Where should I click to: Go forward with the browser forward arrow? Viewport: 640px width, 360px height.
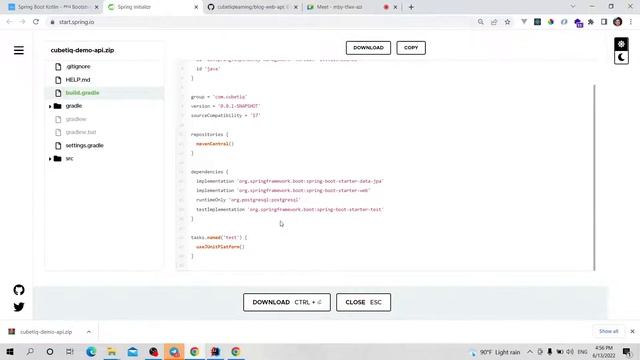coord(22,22)
